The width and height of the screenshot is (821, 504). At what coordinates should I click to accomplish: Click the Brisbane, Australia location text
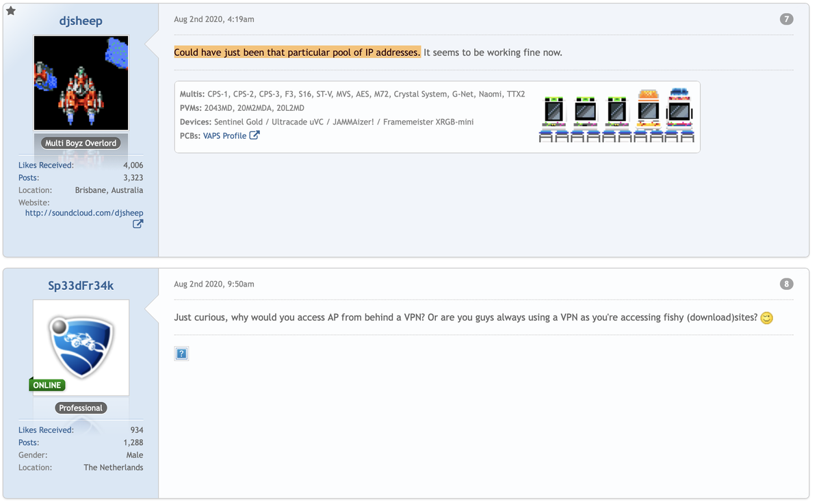109,190
